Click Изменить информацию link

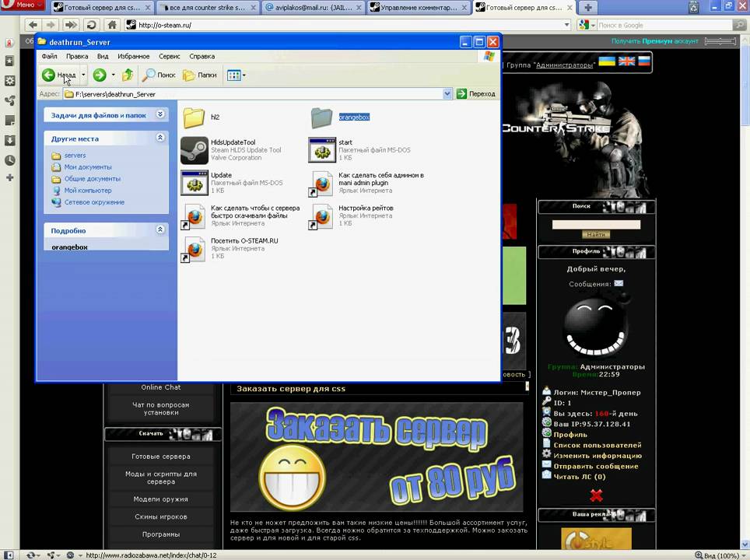598,456
